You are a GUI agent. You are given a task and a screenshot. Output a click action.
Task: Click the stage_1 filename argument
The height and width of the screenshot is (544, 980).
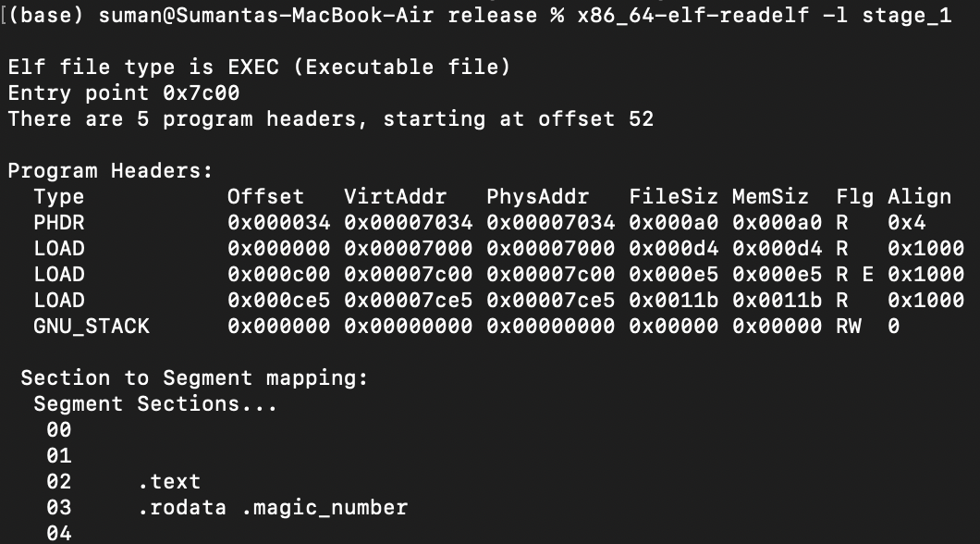906,17
